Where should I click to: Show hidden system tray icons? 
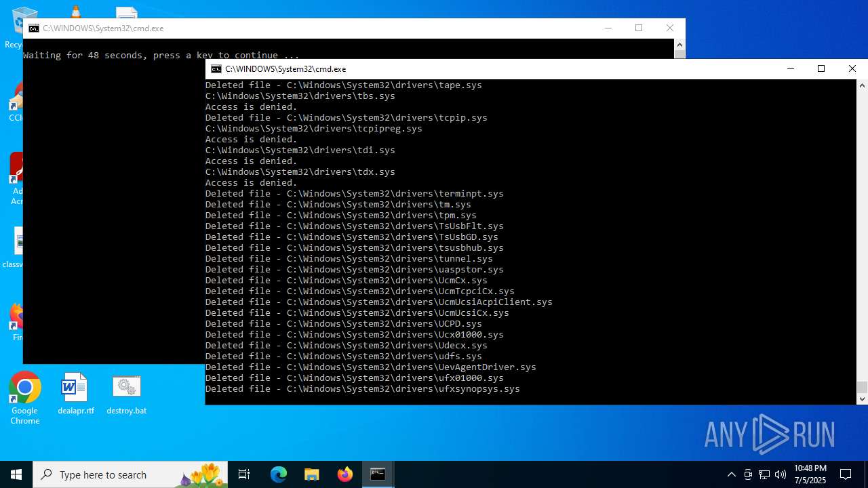coord(731,474)
